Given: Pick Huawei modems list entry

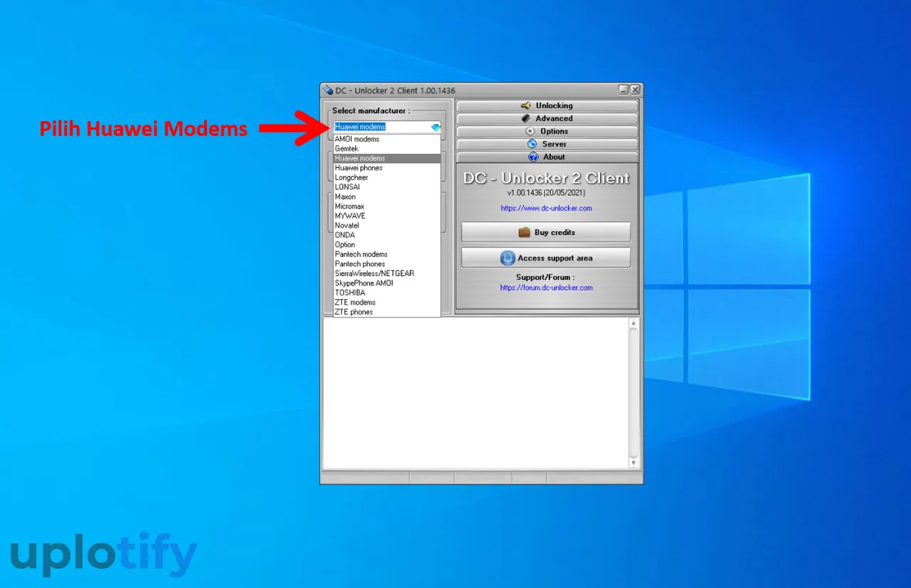Looking at the screenshot, I should pyautogui.click(x=387, y=158).
